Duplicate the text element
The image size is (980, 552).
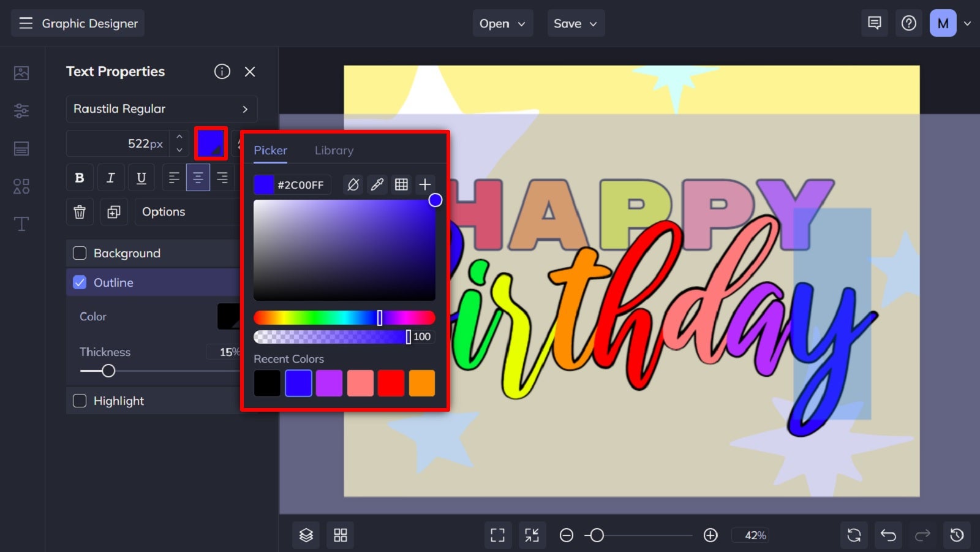112,211
